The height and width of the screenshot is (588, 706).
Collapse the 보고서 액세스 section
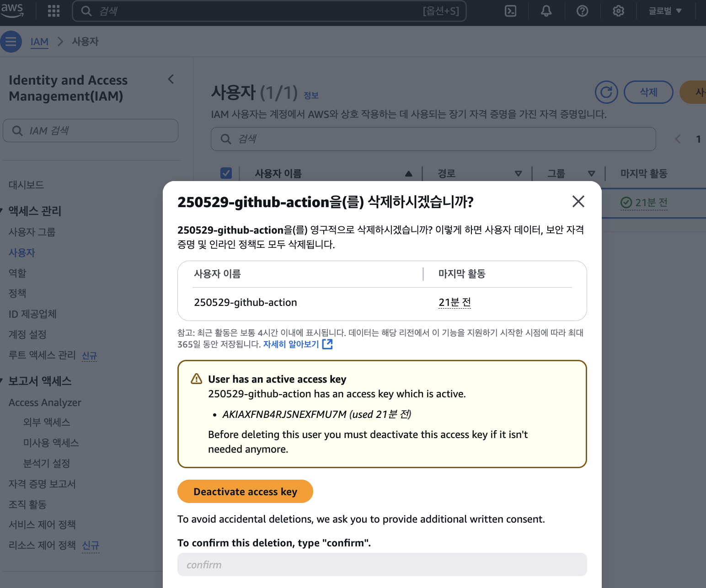[x=2, y=381]
